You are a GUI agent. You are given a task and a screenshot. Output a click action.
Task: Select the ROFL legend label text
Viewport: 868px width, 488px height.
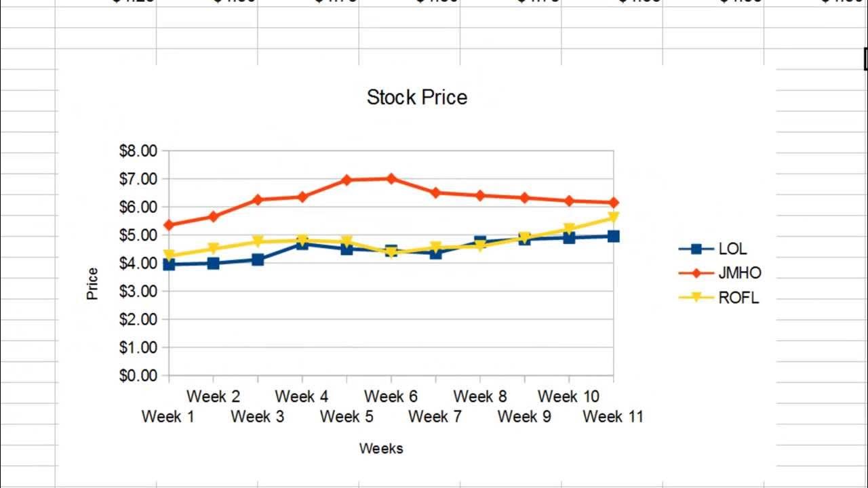coord(738,298)
